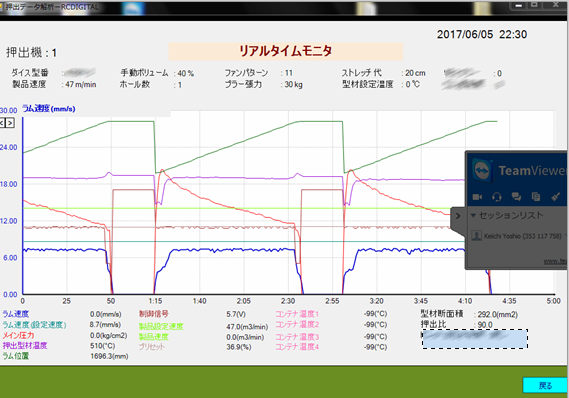569x398 pixels.
Task: Click the リアルタイムモニタ title banner
Action: 286,51
